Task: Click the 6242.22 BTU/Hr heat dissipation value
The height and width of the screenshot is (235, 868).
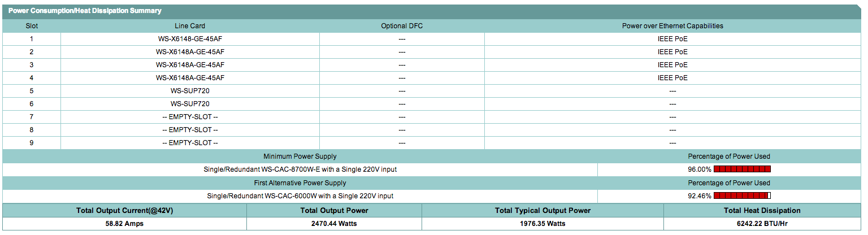Action: click(762, 224)
